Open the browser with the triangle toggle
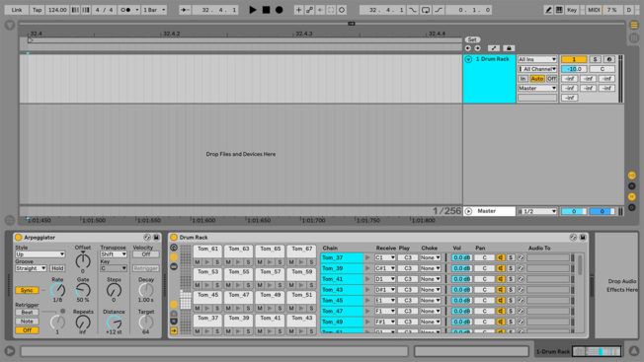Image resolution: width=644 pixels, height=362 pixels. click(x=10, y=26)
